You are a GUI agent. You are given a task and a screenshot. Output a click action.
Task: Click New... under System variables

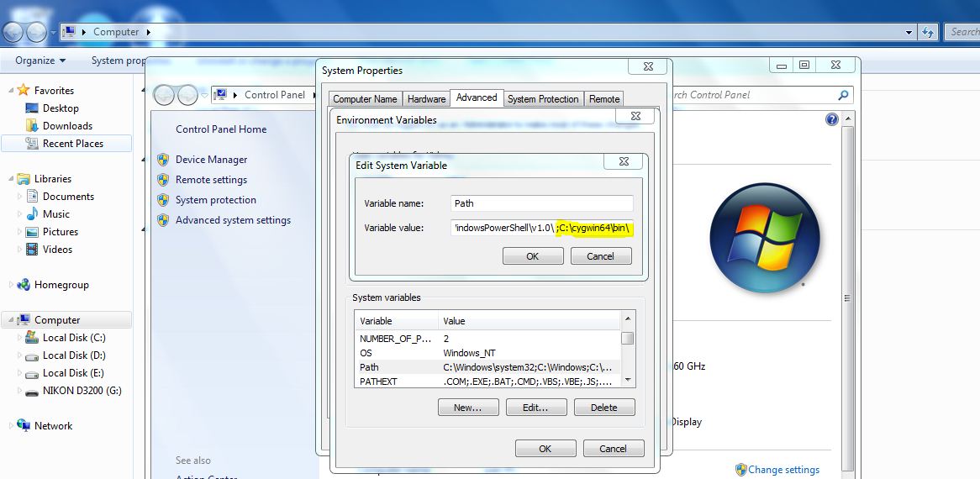468,408
